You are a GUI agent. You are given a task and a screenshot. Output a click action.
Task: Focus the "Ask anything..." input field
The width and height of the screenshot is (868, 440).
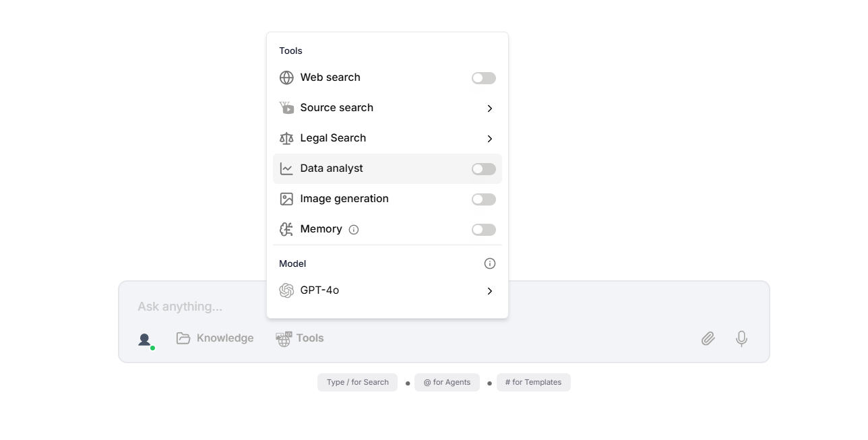click(443, 307)
